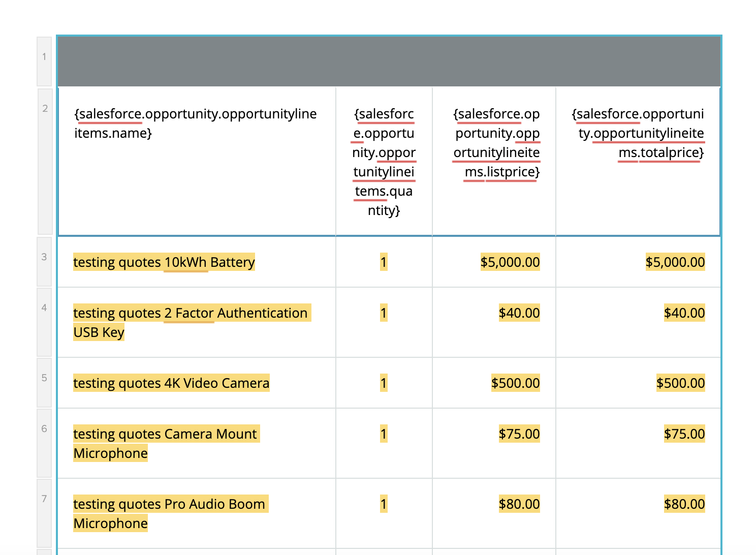Screen dimensions: 756x555
Task: Select row number 2 handle
Action: 45,162
